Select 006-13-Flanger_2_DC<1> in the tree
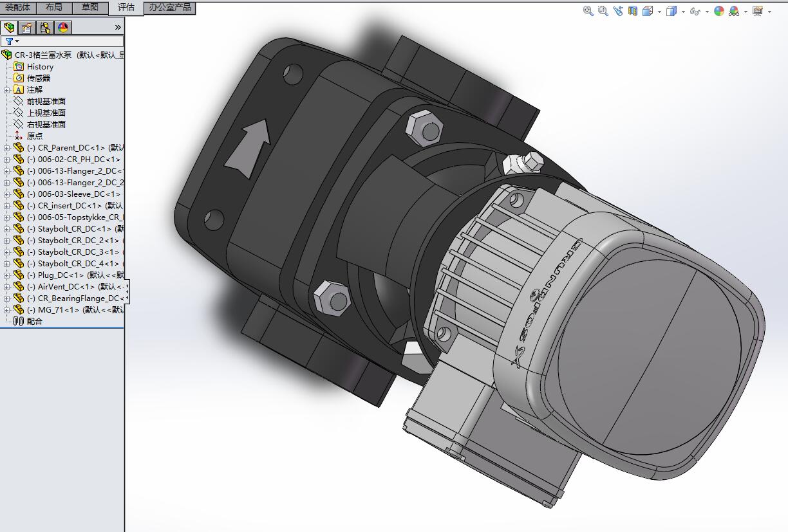 [75, 170]
